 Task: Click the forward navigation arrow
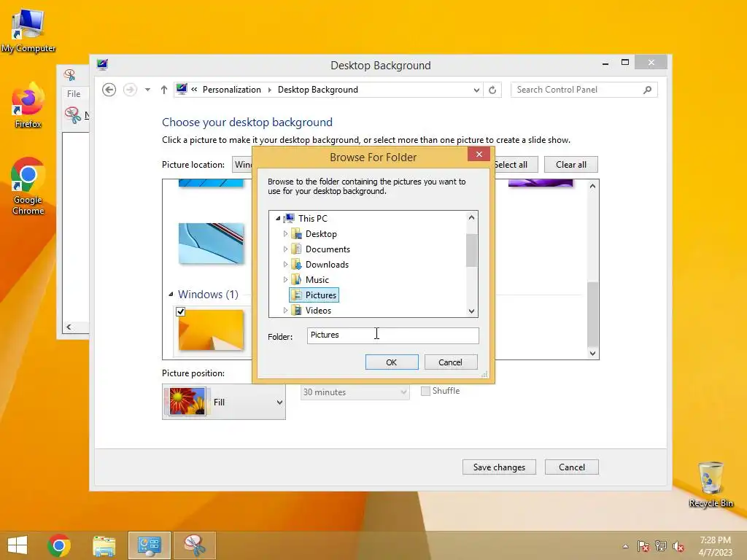130,90
